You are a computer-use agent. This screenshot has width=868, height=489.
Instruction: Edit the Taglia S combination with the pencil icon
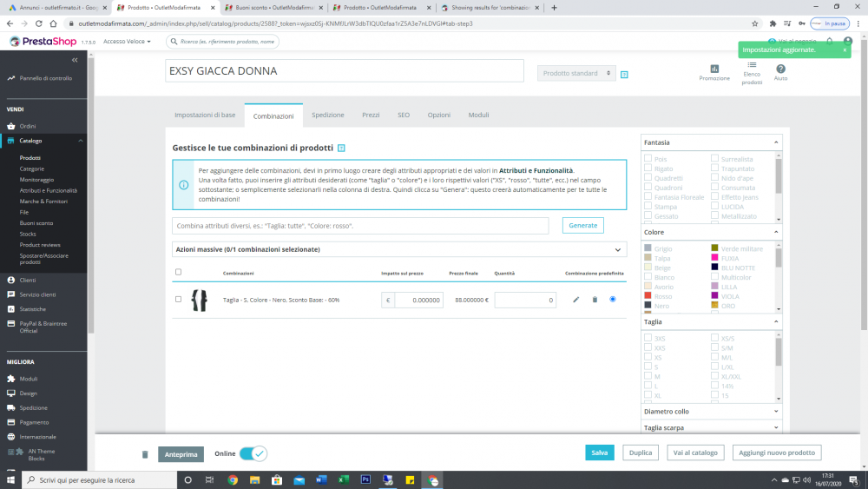[x=575, y=300]
